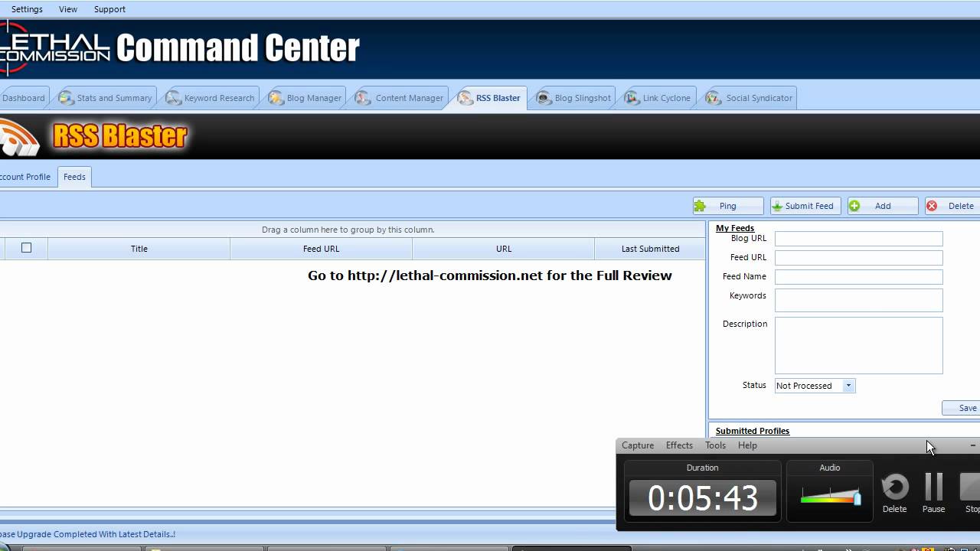Screen dimensions: 980x551
Task: Click the recorder duration timer display
Action: pyautogui.click(x=703, y=498)
